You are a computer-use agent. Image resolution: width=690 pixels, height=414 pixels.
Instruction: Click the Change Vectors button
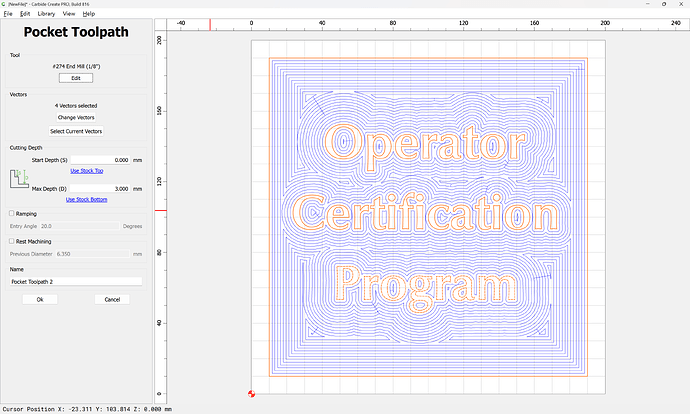tap(76, 117)
